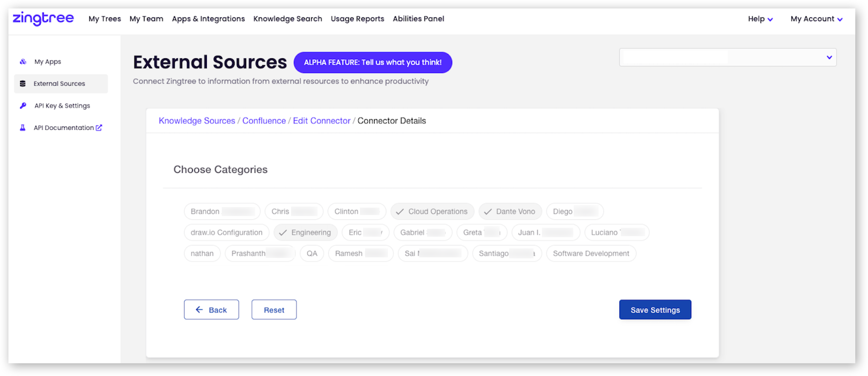This screenshot has width=868, height=376.
Task: Select the nathan category
Action: coord(202,254)
